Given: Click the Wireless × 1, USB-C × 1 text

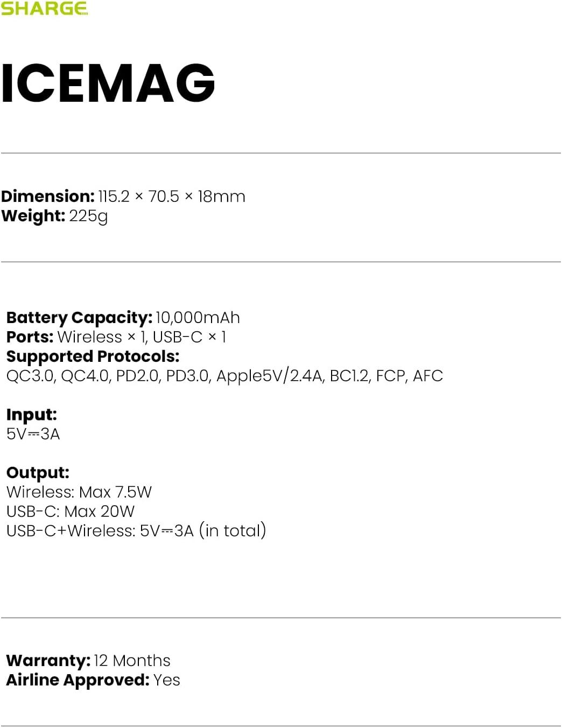Looking at the screenshot, I should click(142, 337).
